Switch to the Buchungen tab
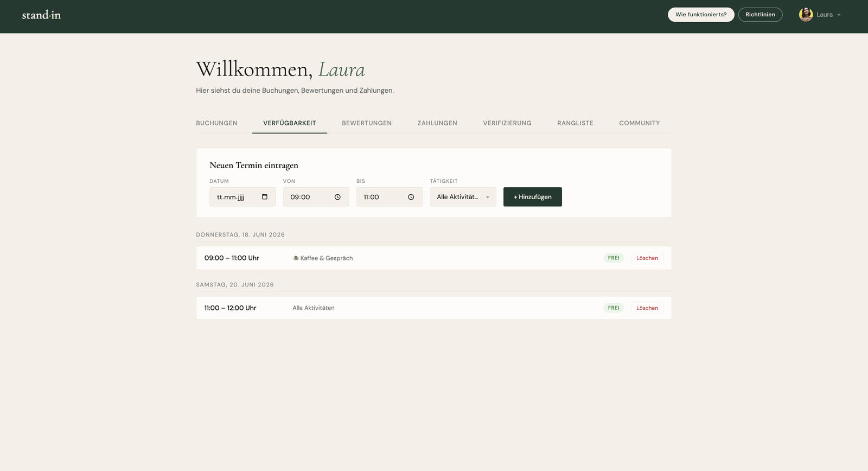 point(216,123)
